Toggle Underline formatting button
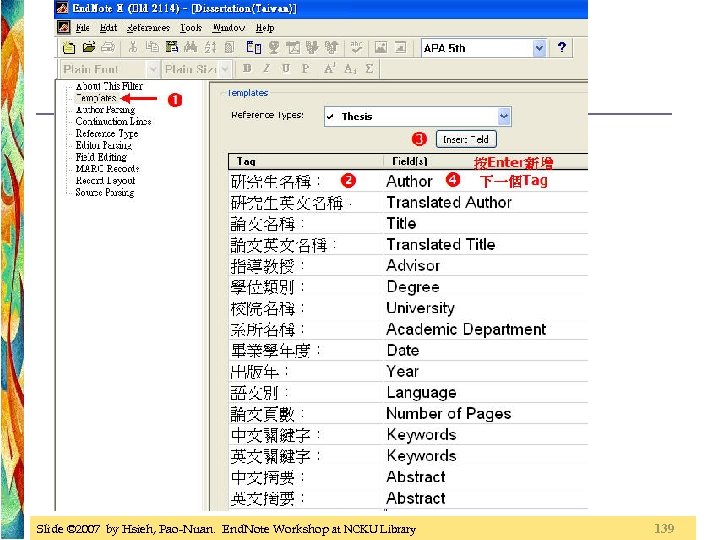Viewport: 720px width, 540px height. 286,69
